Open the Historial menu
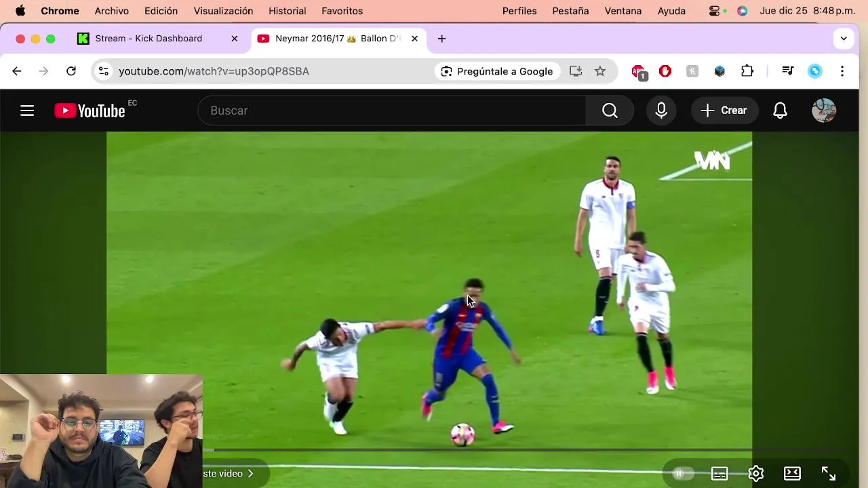Screen dimensions: 868x488 tap(288, 11)
